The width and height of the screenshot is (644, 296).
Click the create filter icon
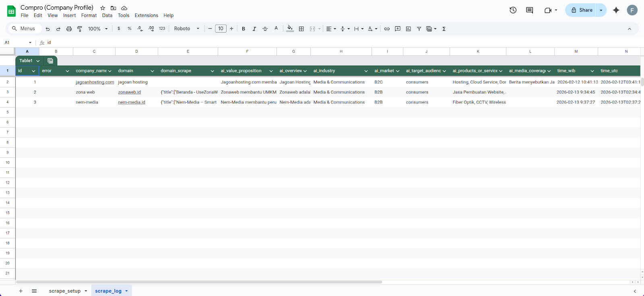point(419,29)
